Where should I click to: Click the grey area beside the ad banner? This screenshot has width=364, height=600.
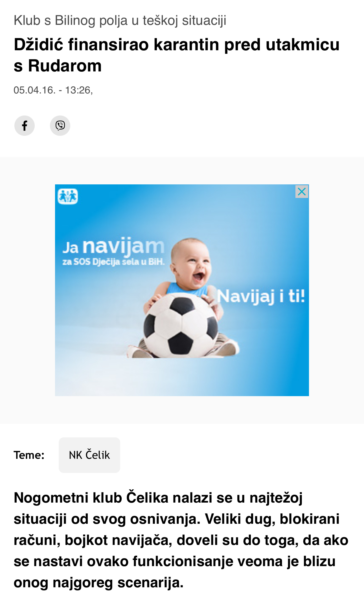(27, 290)
